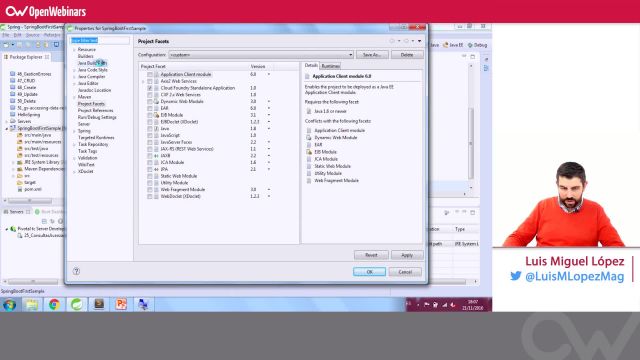Click the Windows Start button

coord(9,304)
